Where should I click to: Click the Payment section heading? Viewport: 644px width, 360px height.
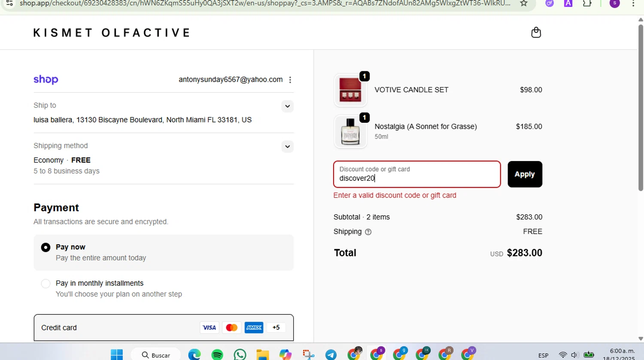coord(56,207)
